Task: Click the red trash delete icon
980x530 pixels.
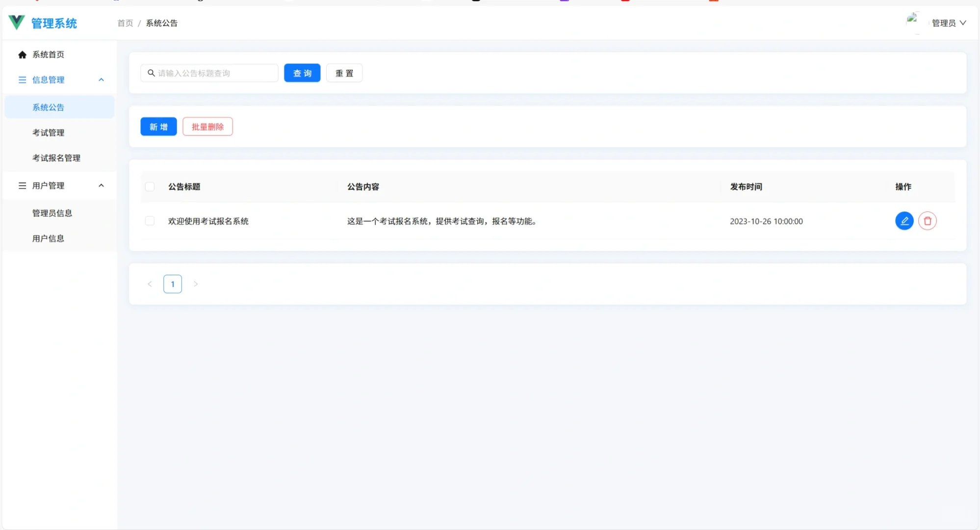Action: (x=927, y=221)
